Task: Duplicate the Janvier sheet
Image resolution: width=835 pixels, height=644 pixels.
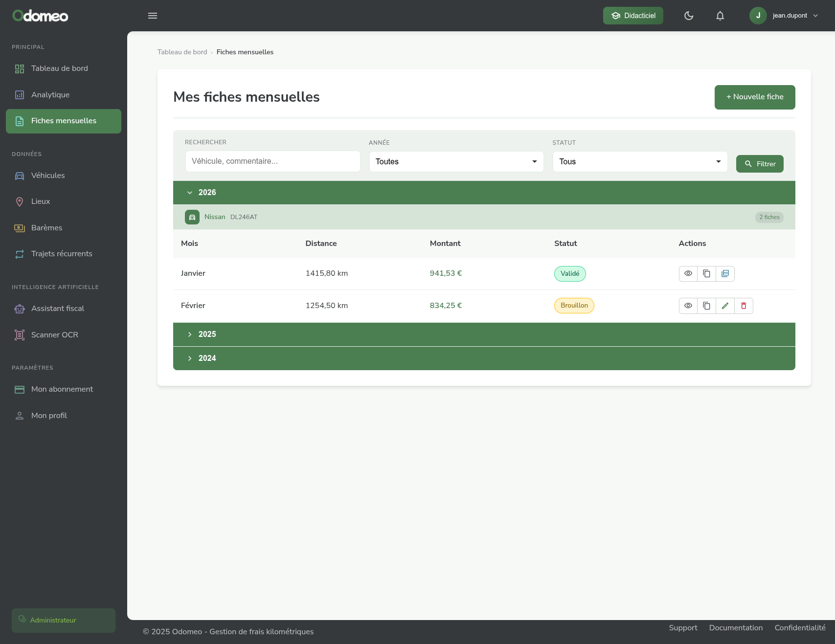Action: tap(706, 273)
